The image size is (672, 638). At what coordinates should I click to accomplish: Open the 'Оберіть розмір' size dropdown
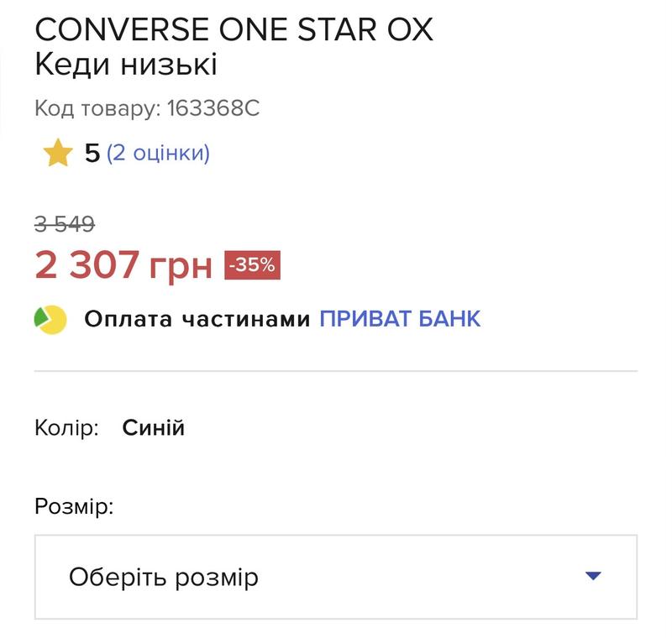pos(335,577)
